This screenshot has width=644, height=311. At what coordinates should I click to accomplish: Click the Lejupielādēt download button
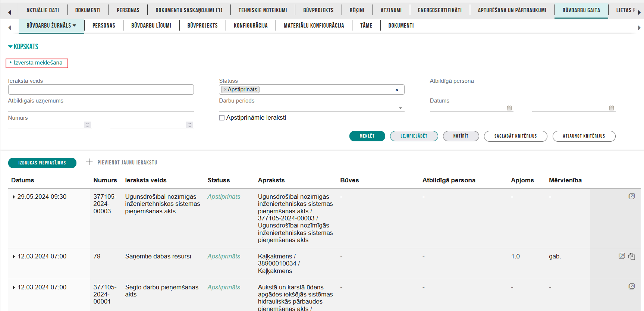tap(414, 136)
